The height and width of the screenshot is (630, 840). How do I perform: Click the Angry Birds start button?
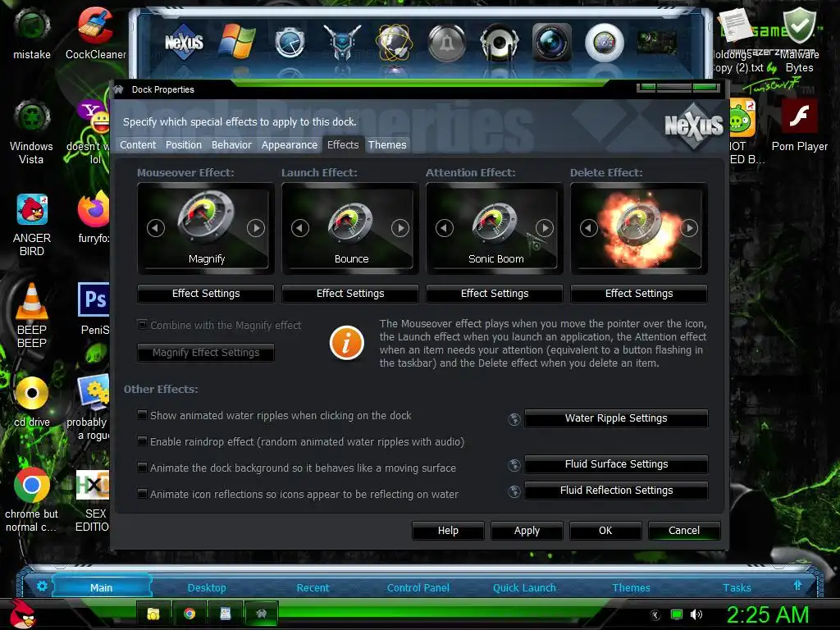pyautogui.click(x=22, y=614)
